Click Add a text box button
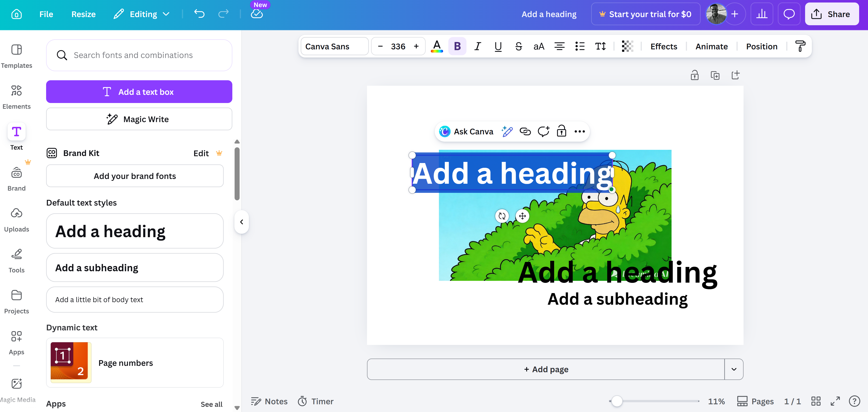Screen dimensions: 868x412 [x=139, y=91]
